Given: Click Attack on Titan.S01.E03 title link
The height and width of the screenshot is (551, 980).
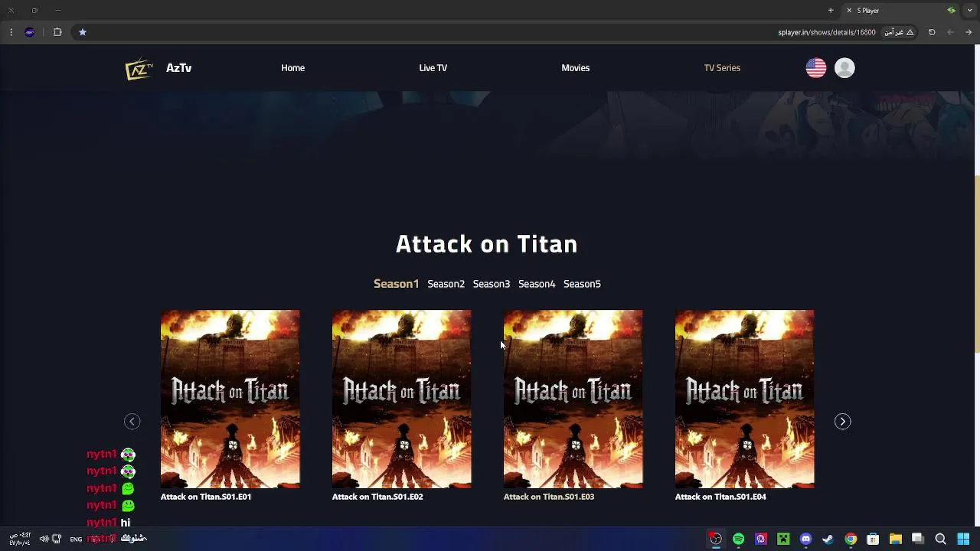Looking at the screenshot, I should 549,497.
